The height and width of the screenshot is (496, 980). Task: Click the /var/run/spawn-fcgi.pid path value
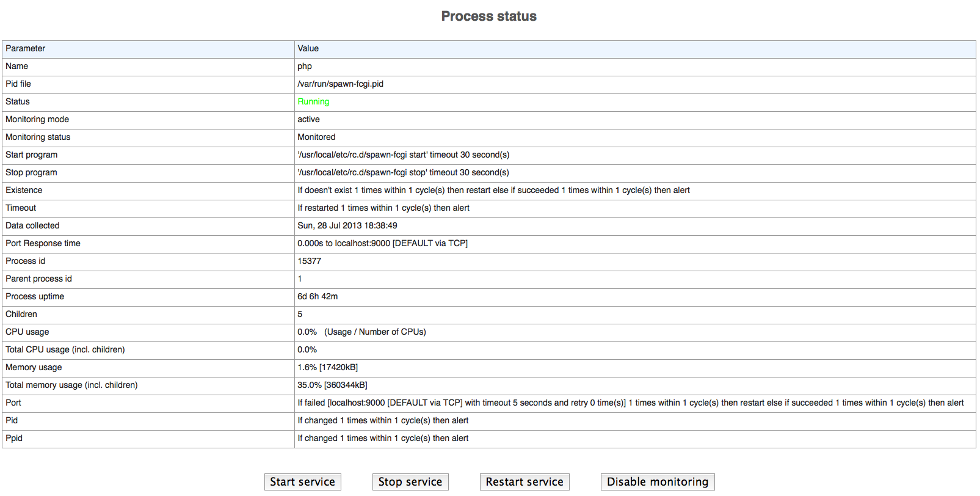coord(340,84)
